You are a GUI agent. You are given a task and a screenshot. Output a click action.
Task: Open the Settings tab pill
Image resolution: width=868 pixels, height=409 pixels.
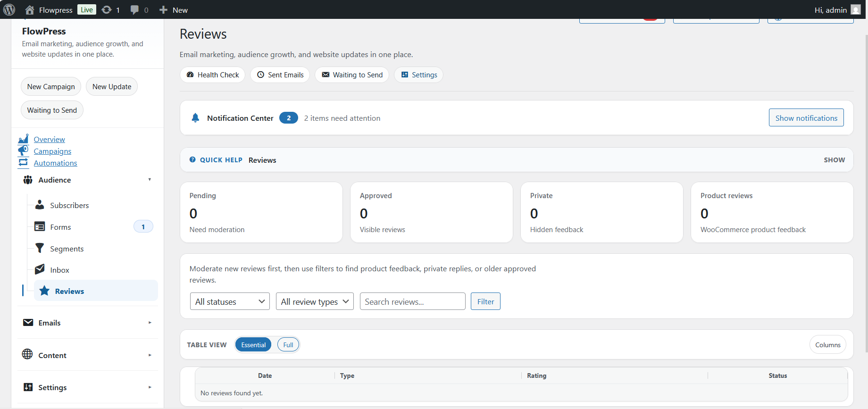(x=419, y=75)
